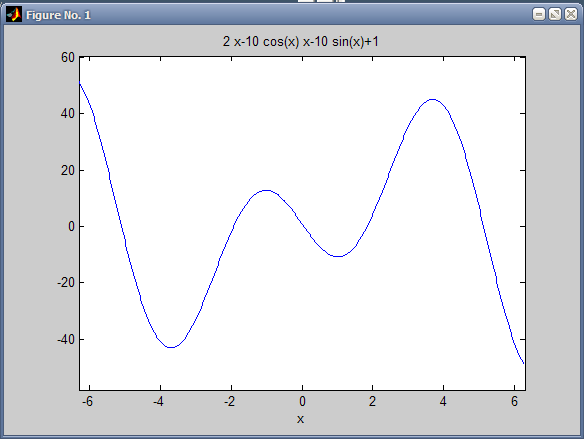Click the x-axis tick label 2
584x439 pixels.
pyautogui.click(x=372, y=401)
